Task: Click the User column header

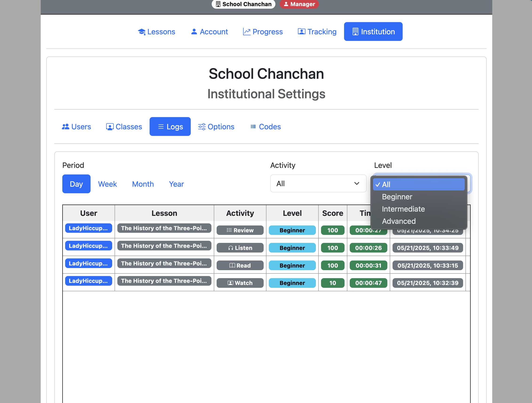Action: click(88, 213)
